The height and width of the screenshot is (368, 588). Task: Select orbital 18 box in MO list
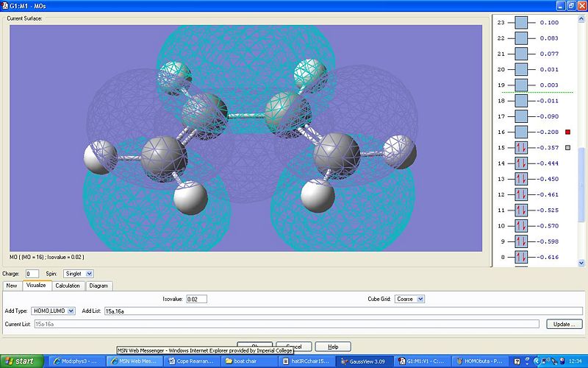coord(521,101)
